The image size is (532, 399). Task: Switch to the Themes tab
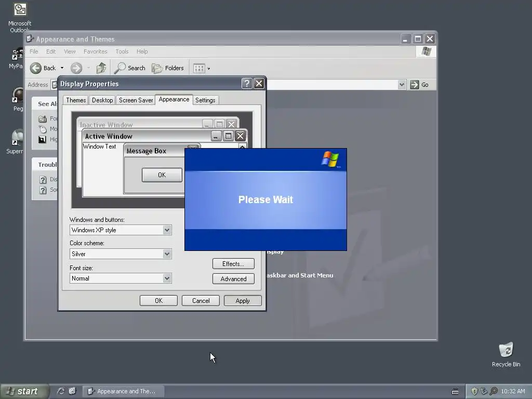pyautogui.click(x=76, y=100)
